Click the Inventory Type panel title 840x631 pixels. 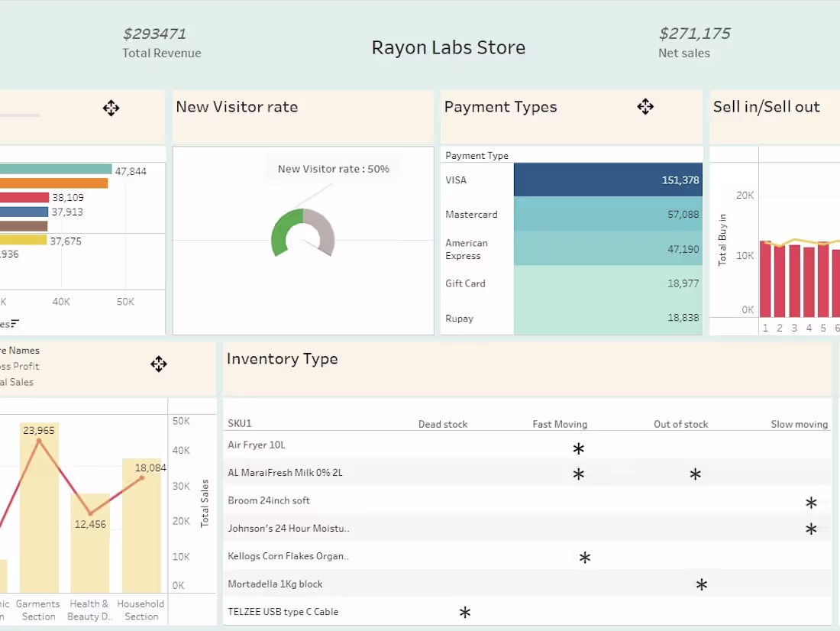282,358
